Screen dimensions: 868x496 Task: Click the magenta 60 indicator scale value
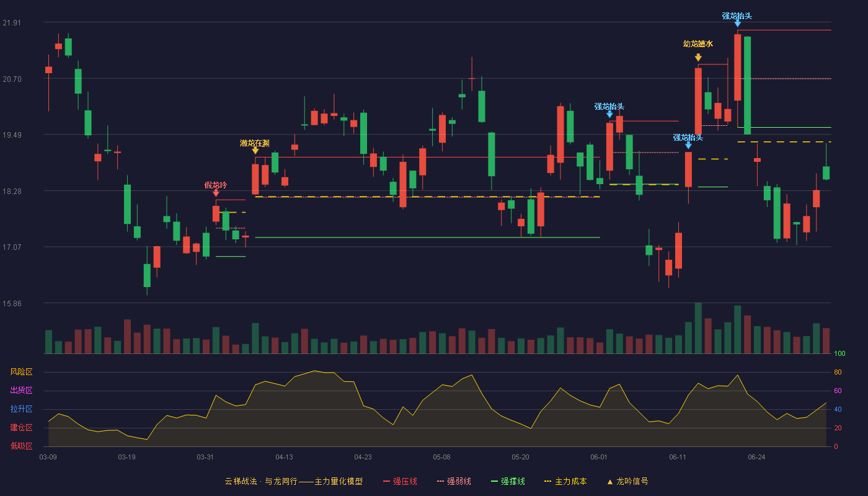pyautogui.click(x=838, y=391)
